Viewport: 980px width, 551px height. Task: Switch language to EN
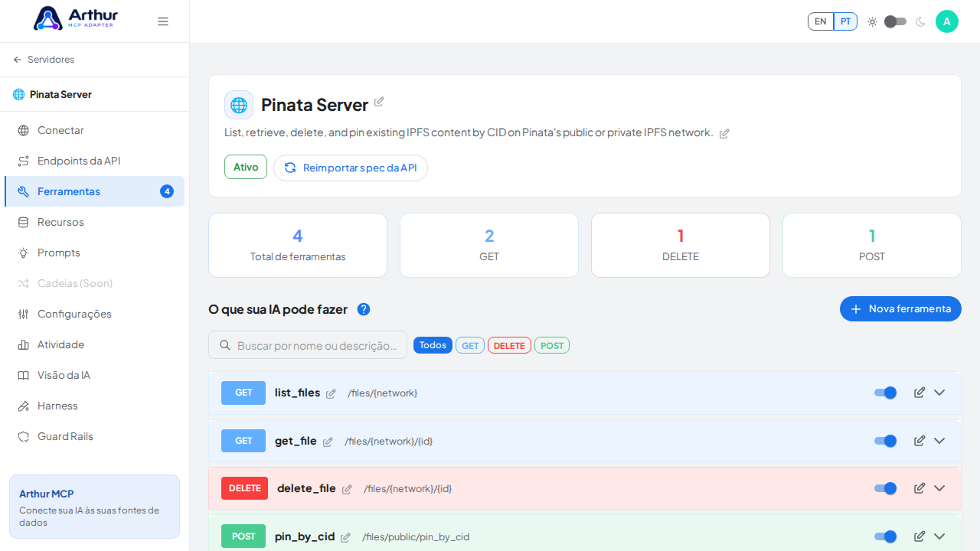pyautogui.click(x=821, y=21)
